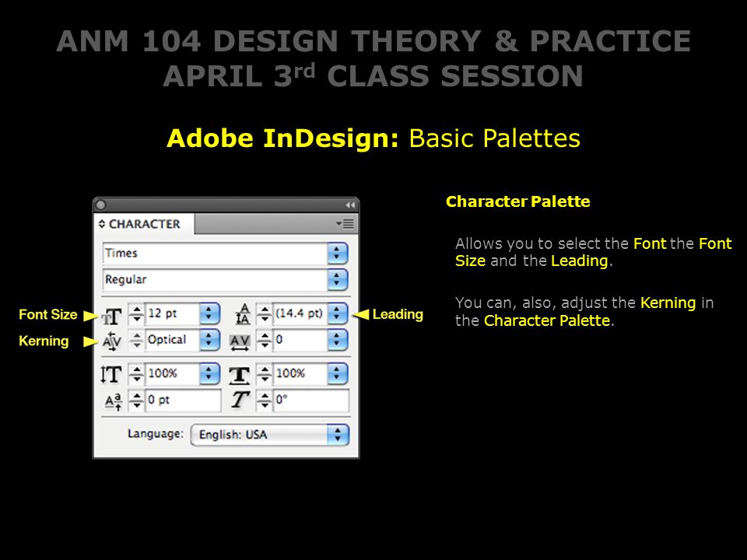Open the vertical scale 100% dropdown

(209, 374)
